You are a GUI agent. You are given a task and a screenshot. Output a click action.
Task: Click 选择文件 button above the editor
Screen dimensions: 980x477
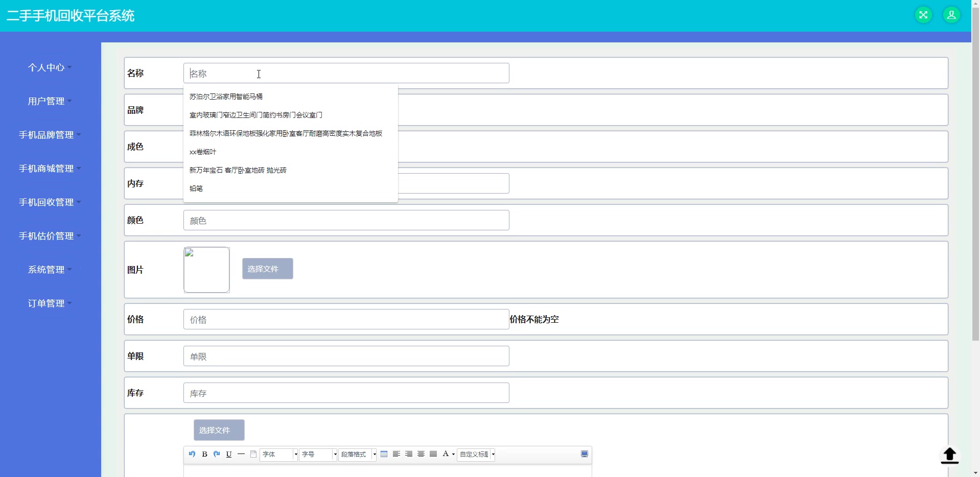(x=219, y=430)
